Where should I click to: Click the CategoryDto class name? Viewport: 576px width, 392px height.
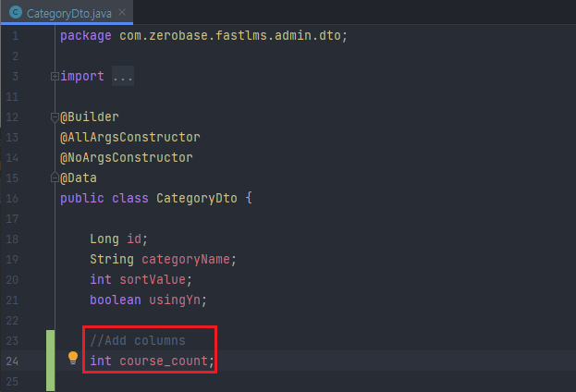click(x=197, y=199)
